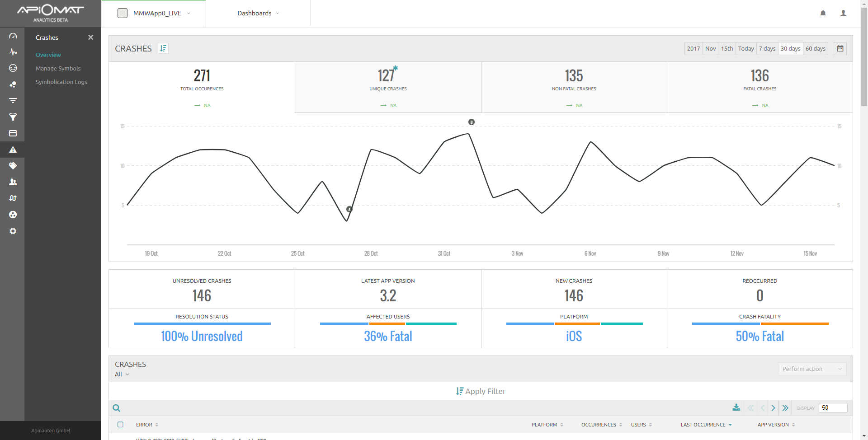The width and height of the screenshot is (868, 440).
Task: Click the Display count input field
Action: [832, 407]
